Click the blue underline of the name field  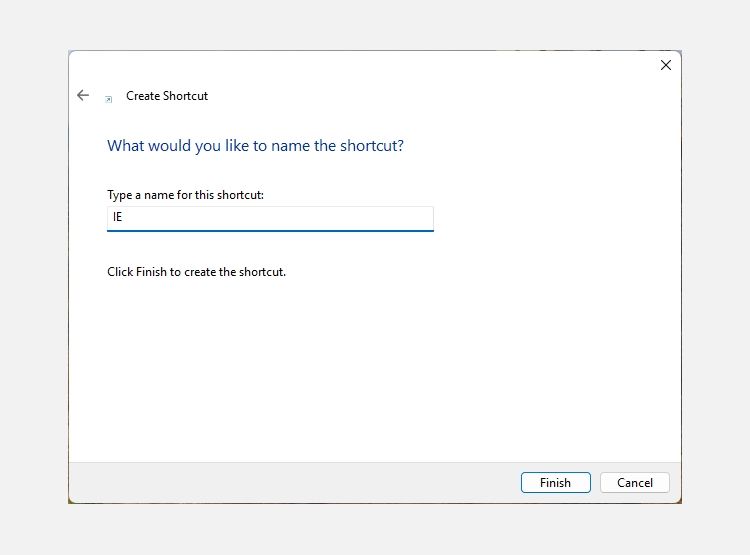click(x=270, y=230)
